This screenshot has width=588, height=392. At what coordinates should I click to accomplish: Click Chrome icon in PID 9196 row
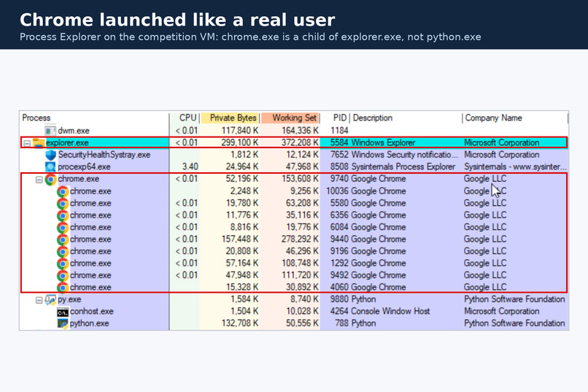63,251
